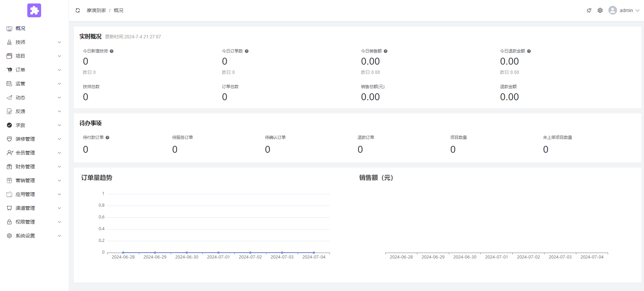Open the settings gear in top bar

[x=600, y=10]
